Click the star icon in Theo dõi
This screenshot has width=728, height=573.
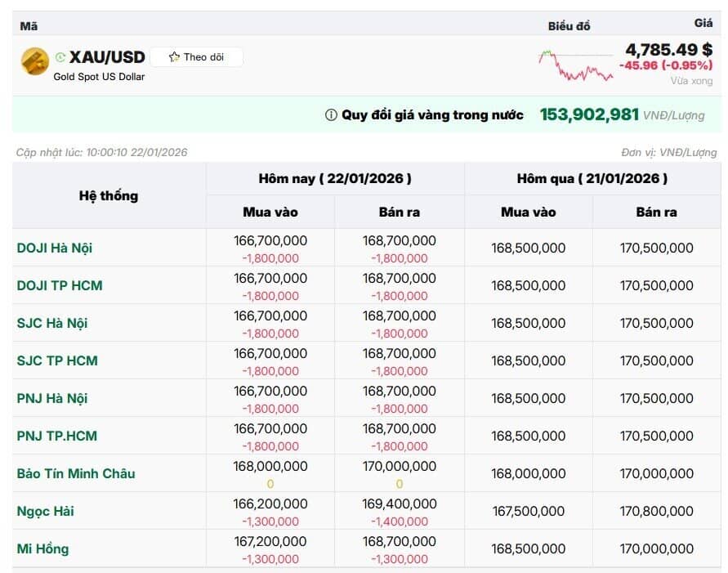coord(174,57)
